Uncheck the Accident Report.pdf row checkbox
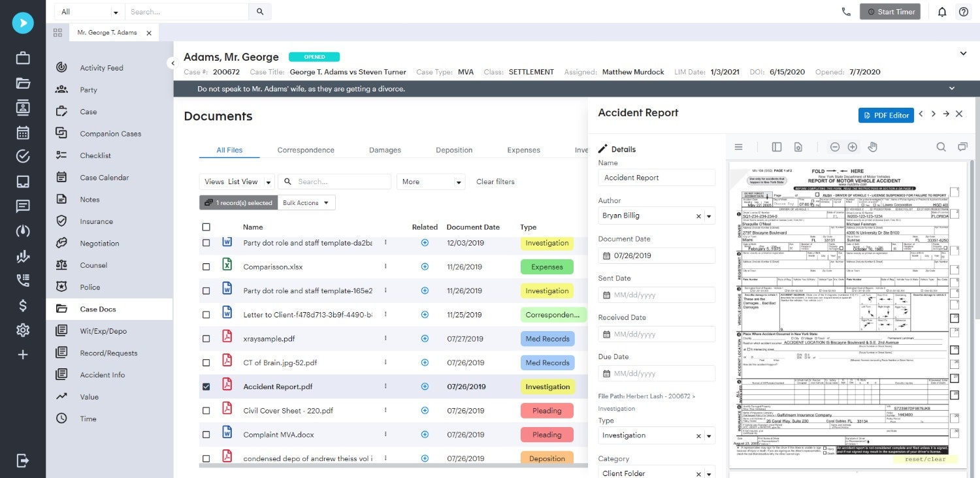Screen dimensions: 980x478 pyautogui.click(x=206, y=386)
